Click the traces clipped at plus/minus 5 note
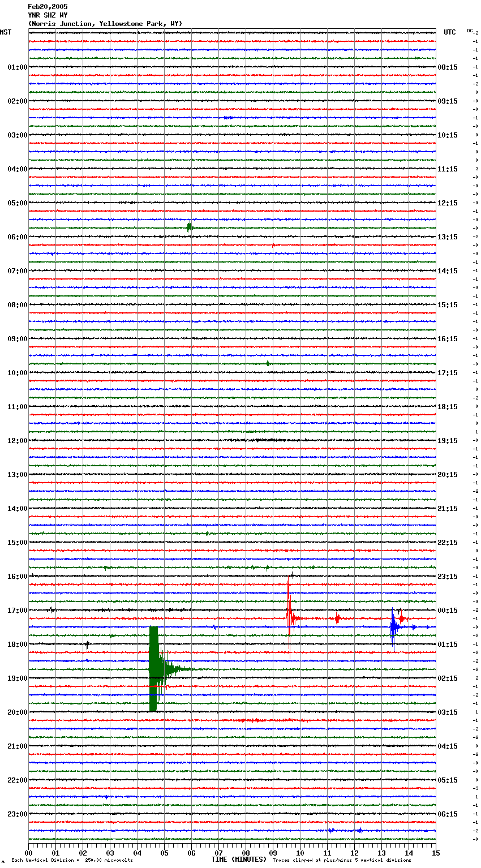The width and height of the screenshot is (481, 868). 342,860
